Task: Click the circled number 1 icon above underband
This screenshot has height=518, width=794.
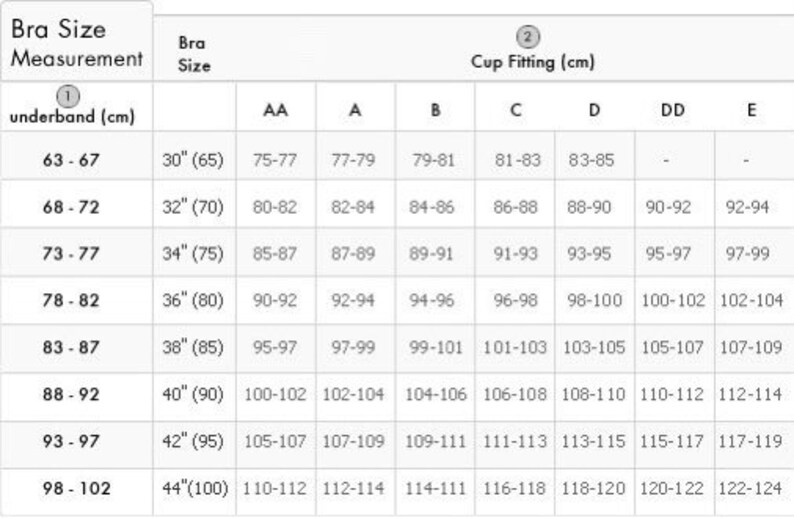Action: click(x=68, y=96)
